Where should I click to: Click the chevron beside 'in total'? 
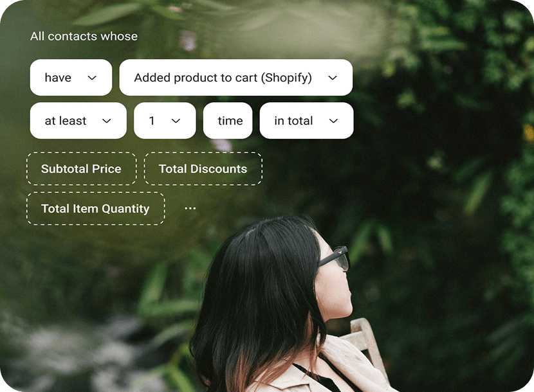(x=334, y=121)
